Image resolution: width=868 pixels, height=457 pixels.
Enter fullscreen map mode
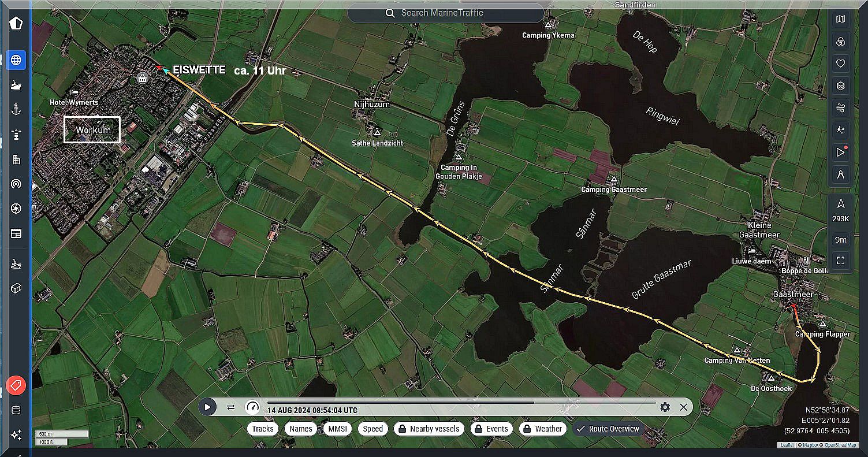[841, 261]
